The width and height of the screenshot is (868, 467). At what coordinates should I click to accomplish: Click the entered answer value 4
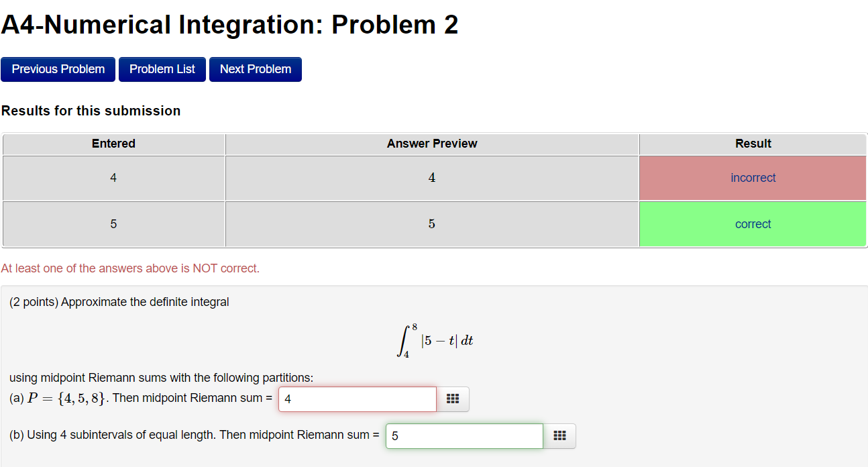pos(113,177)
